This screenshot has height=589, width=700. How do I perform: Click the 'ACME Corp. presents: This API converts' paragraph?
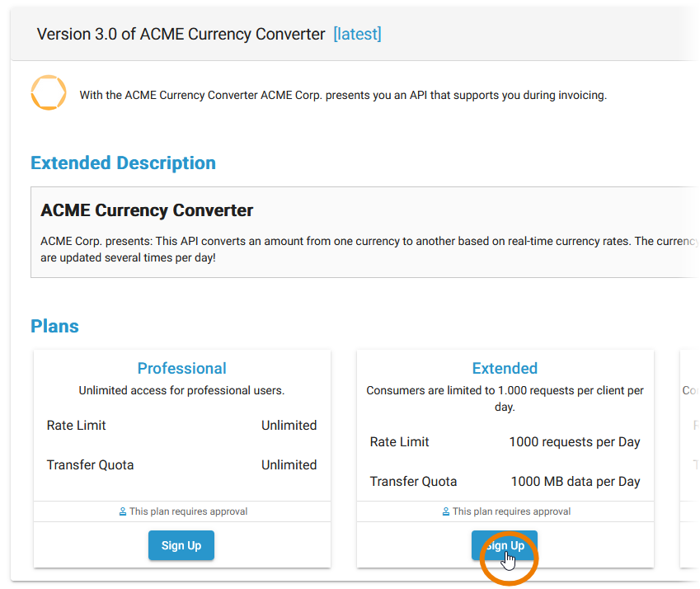pyautogui.click(x=369, y=249)
